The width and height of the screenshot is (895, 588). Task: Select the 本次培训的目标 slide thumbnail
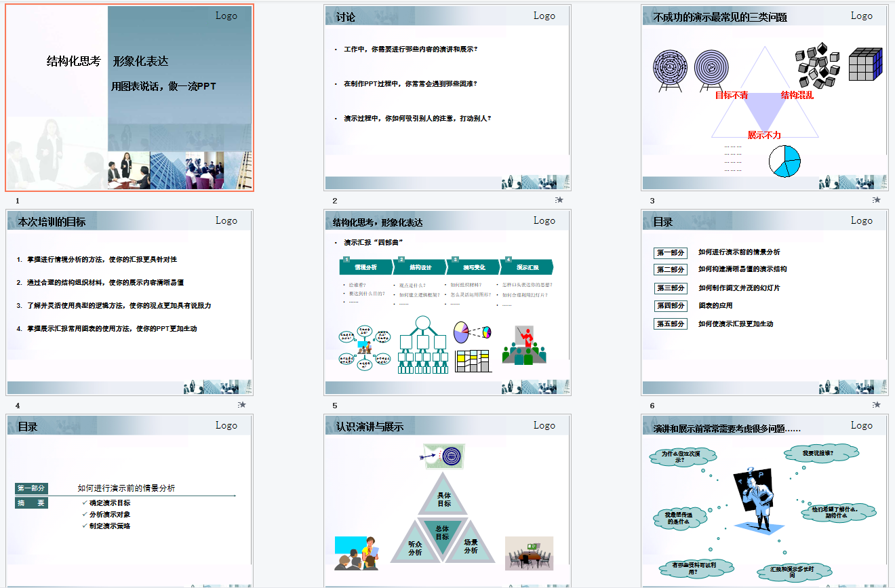130,302
